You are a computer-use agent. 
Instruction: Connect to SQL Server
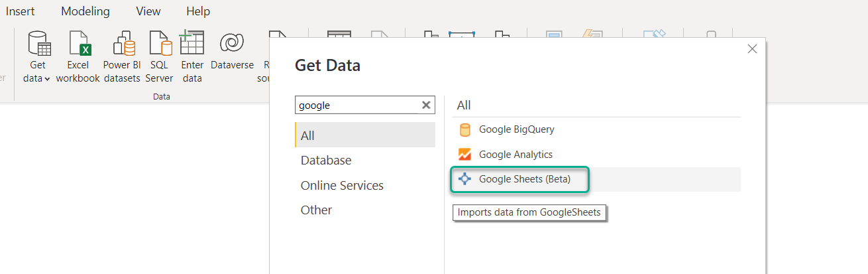tap(159, 56)
